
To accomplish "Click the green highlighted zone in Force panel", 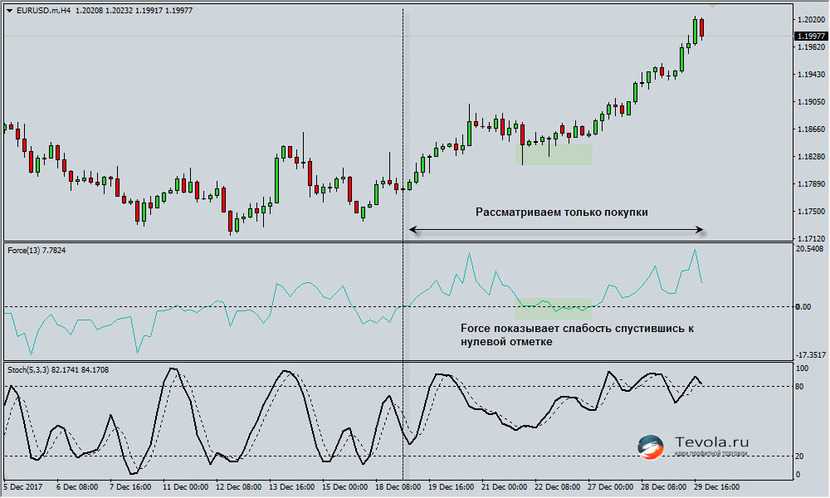I will click(x=554, y=308).
